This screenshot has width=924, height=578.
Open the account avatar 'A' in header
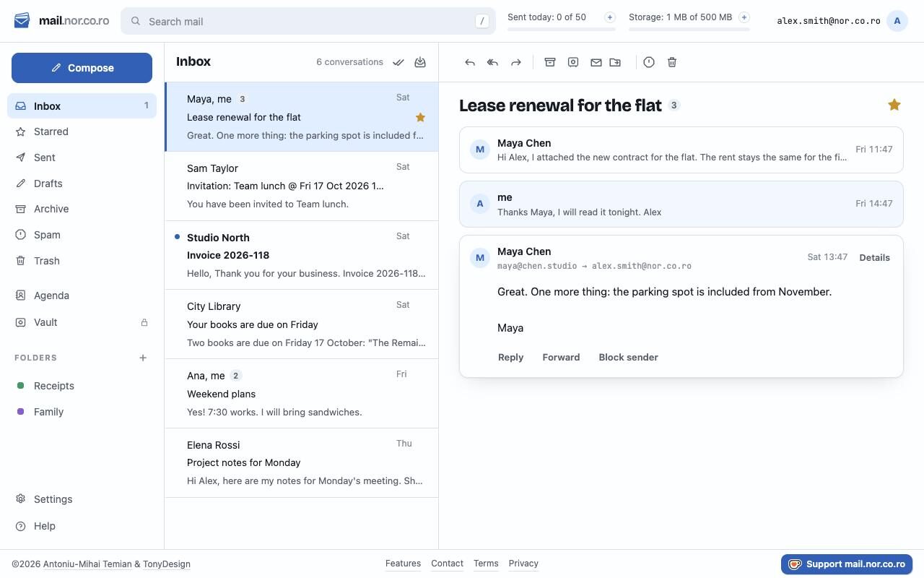(897, 21)
